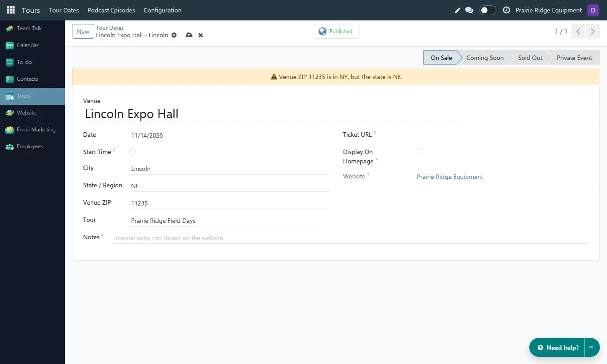Open the clock activities icon
The height and width of the screenshot is (364, 607).
tap(506, 10)
